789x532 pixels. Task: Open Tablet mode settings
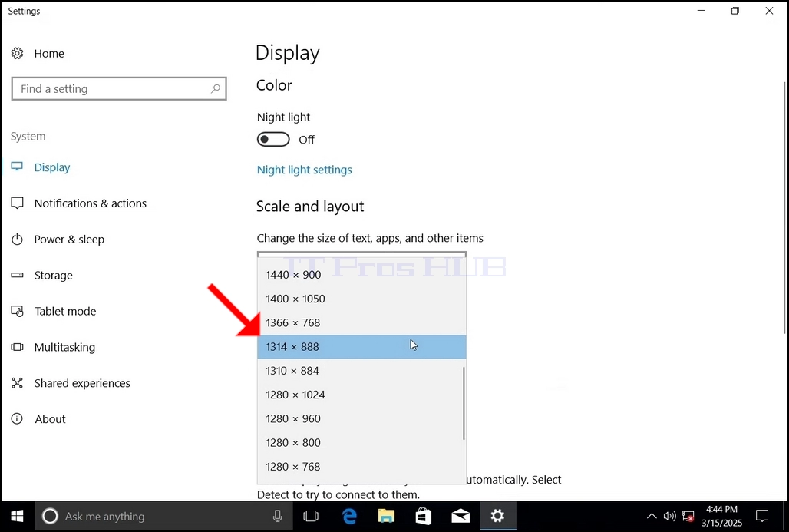65,311
